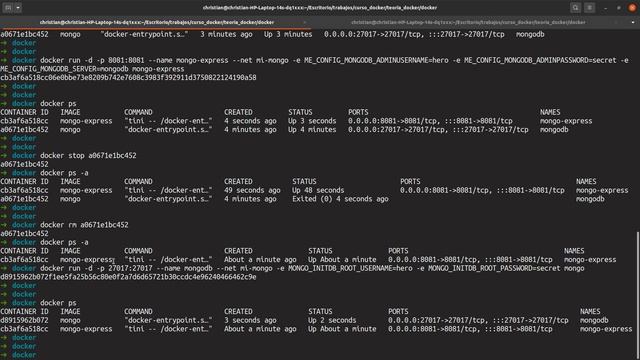Click the vertical scrollbar thumb of the terminal
The width and height of the screenshot is (640, 360).
638,296
